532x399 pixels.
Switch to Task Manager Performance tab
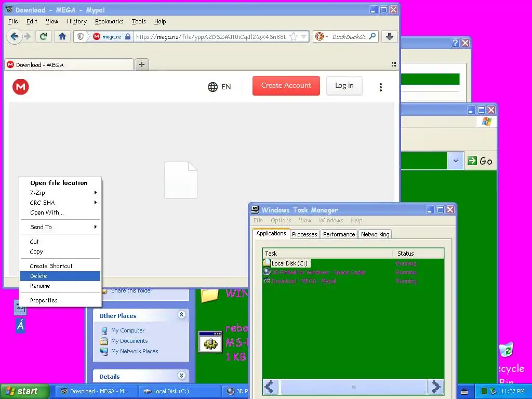coord(339,234)
